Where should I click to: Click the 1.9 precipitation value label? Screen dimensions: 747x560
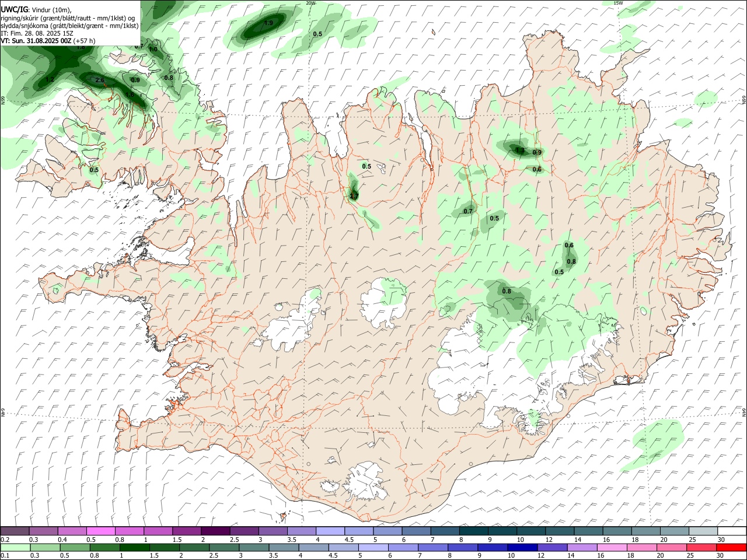coord(268,23)
